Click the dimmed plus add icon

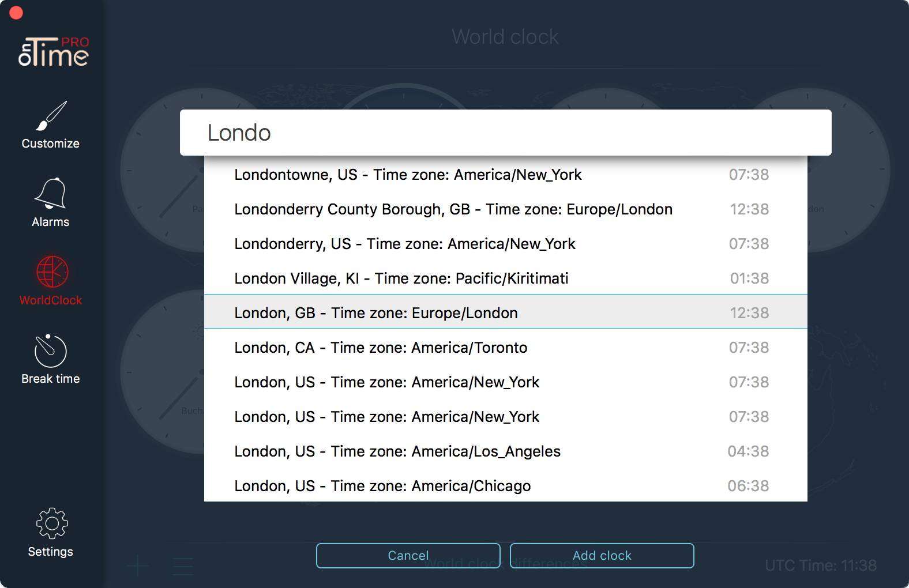[138, 566]
